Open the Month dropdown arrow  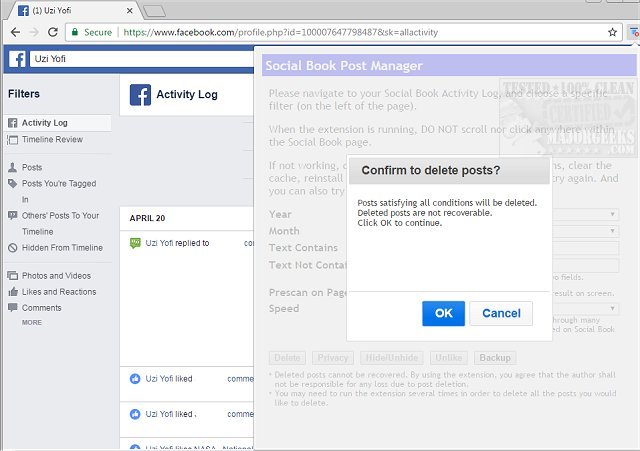pos(612,231)
